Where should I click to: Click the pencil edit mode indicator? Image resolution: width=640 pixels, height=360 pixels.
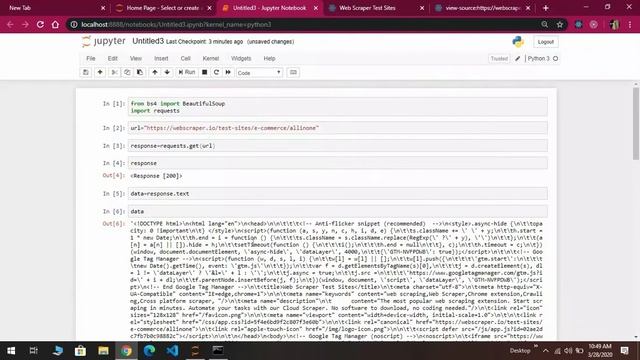coord(518,58)
